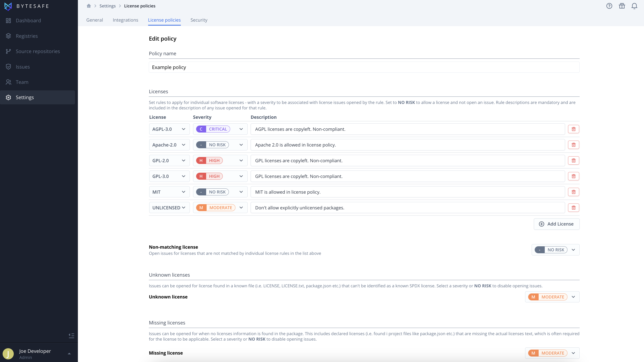Select Settings in the sidebar
644x362 pixels.
[x=38, y=97]
